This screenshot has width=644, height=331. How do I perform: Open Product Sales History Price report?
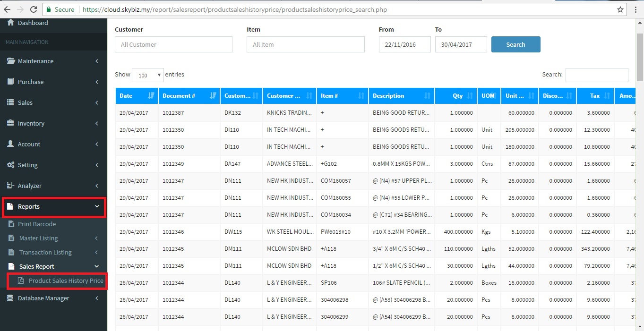pyautogui.click(x=66, y=280)
